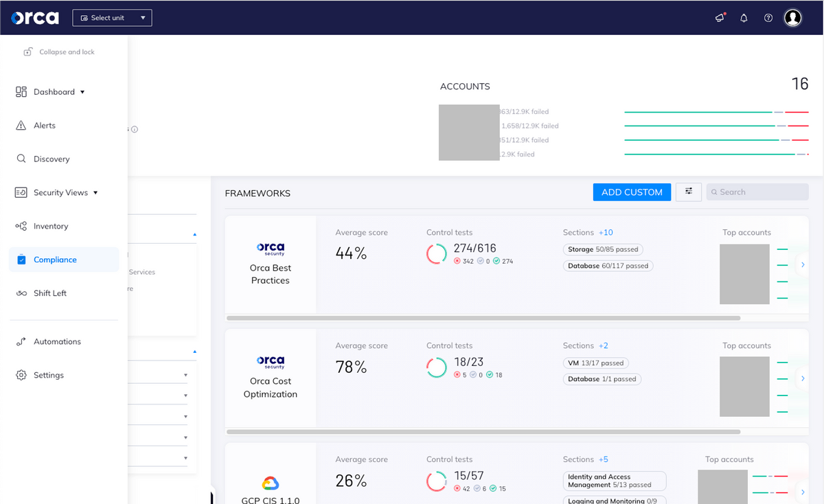The height and width of the screenshot is (504, 824).
Task: Expand Orca Cost Optimization top accounts arrow
Action: click(803, 378)
